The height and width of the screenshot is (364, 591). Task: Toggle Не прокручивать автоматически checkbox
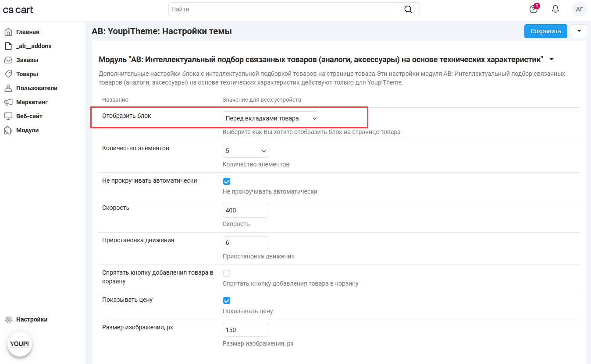pyautogui.click(x=227, y=181)
